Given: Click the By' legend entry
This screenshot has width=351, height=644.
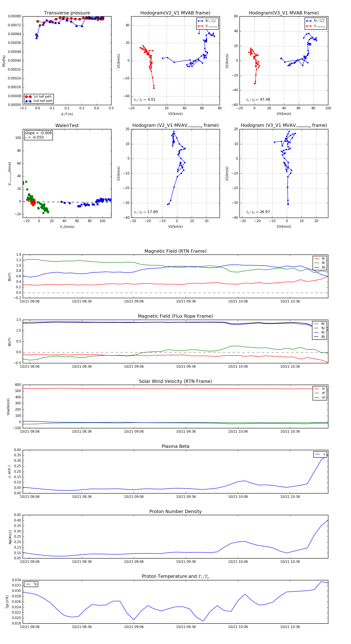Looking at the screenshot, I should tap(320, 328).
